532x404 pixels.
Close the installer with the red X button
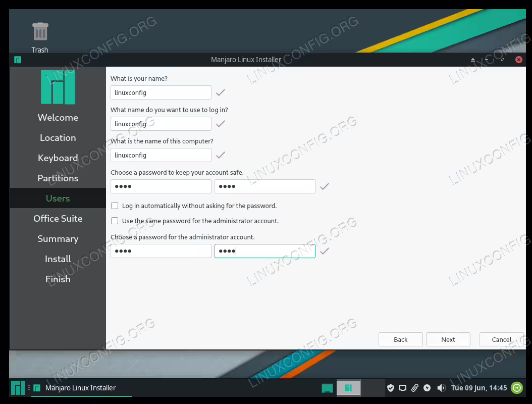coord(519,60)
